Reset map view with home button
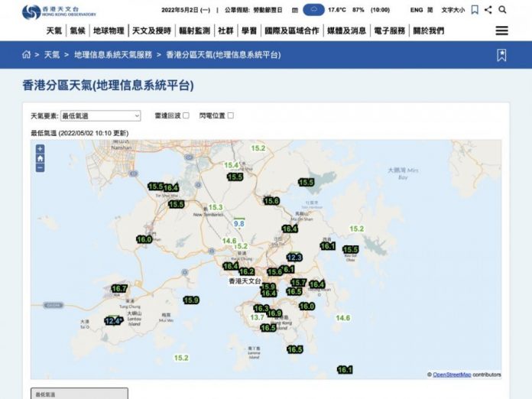Image resolution: width=532 pixels, height=399 pixels. [40, 158]
